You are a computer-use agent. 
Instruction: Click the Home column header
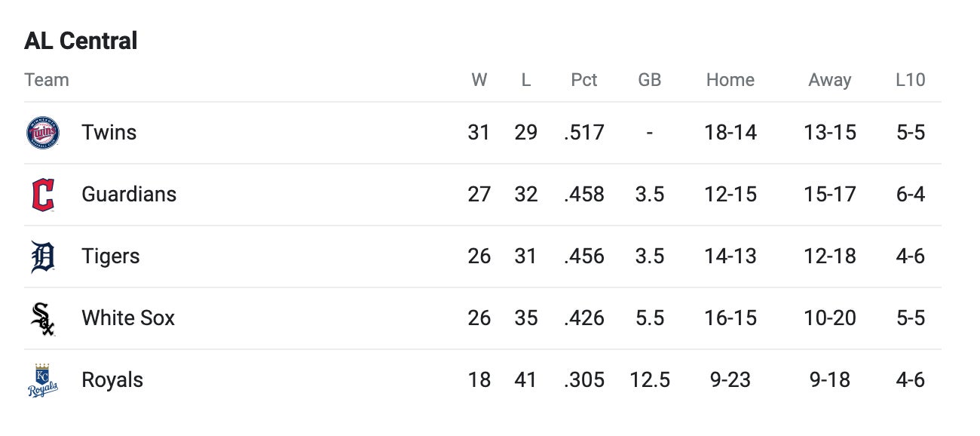730,80
